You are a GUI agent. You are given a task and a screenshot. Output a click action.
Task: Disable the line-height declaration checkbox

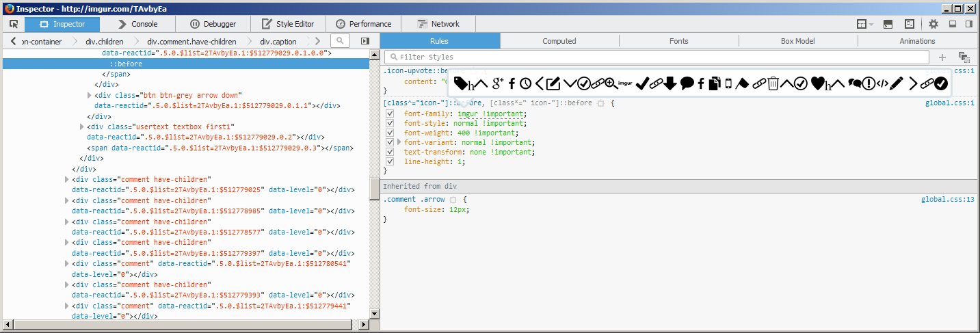coord(390,161)
